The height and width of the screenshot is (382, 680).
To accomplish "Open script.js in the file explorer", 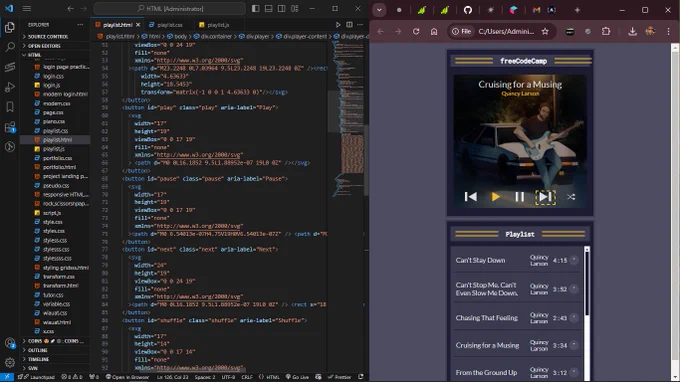I will point(52,213).
